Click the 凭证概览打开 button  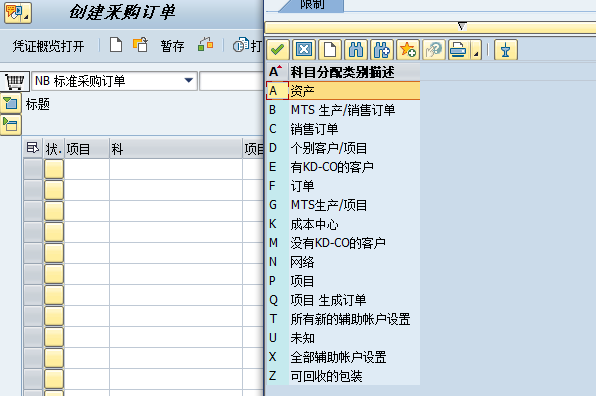(48, 46)
